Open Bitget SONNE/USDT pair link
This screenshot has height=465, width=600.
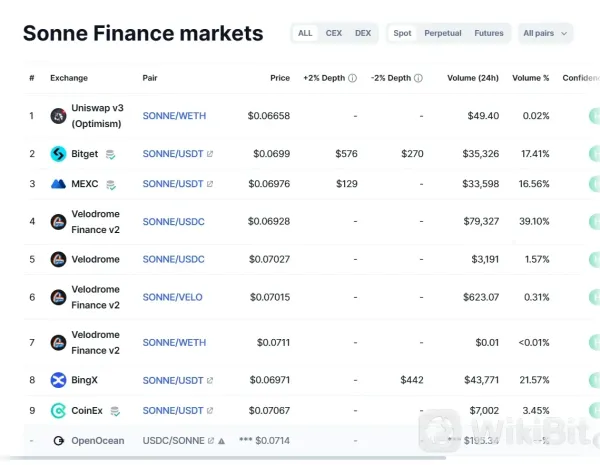173,154
